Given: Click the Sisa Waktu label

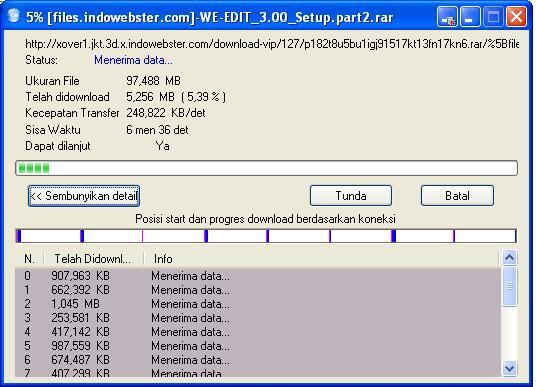Looking at the screenshot, I should click(53, 130).
